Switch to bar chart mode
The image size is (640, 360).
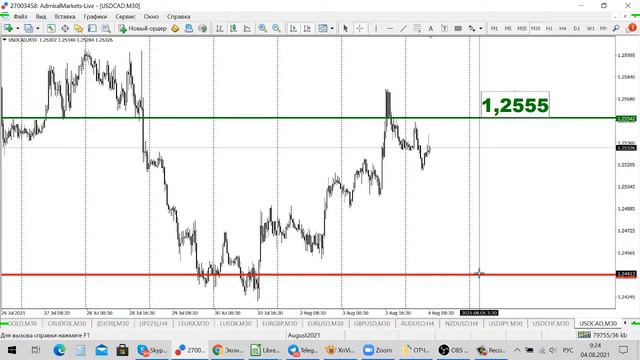click(219, 28)
